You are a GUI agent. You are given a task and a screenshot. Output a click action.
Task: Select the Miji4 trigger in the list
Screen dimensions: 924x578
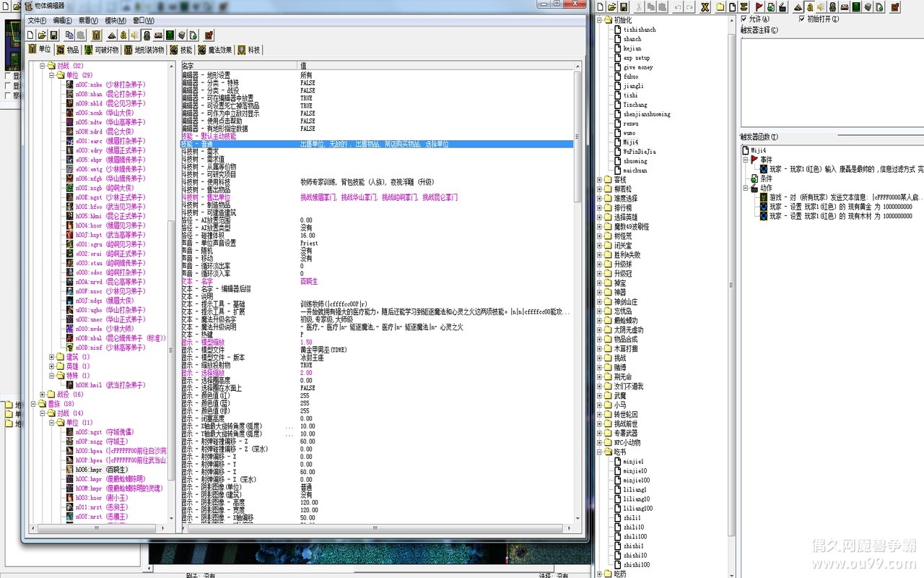coord(631,142)
